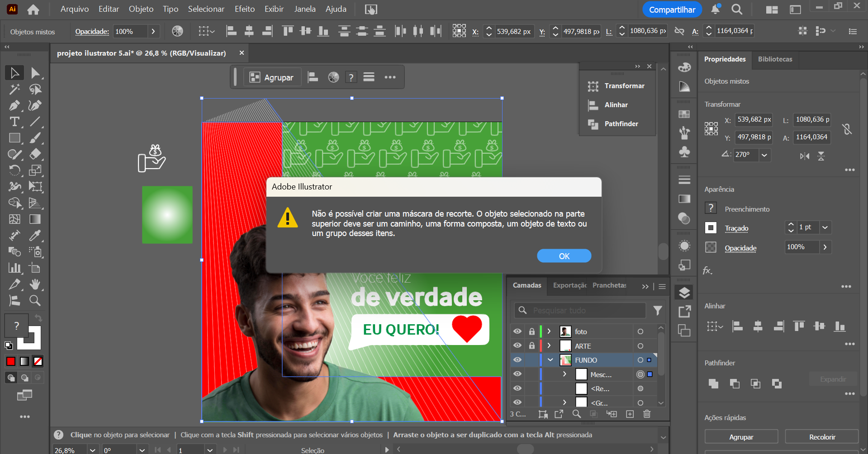Open the Janela menu
868x454 pixels.
click(x=305, y=9)
